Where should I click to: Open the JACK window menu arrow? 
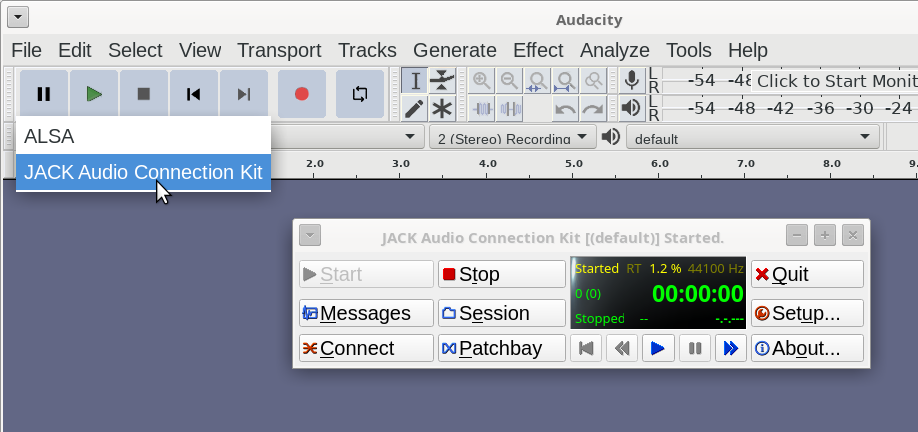[310, 235]
